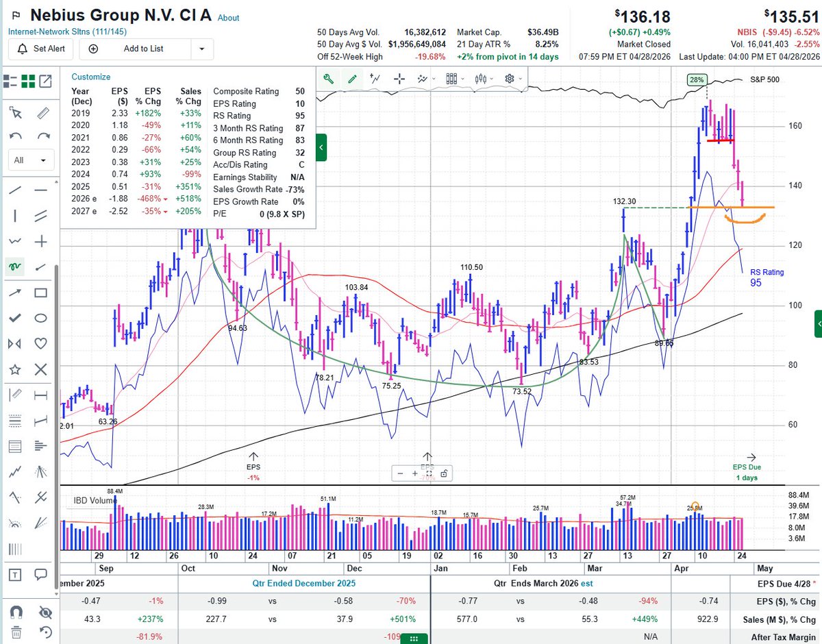Screen dimensions: 822x644
Task: Select the trend line drawing tool
Action: tap(15, 189)
